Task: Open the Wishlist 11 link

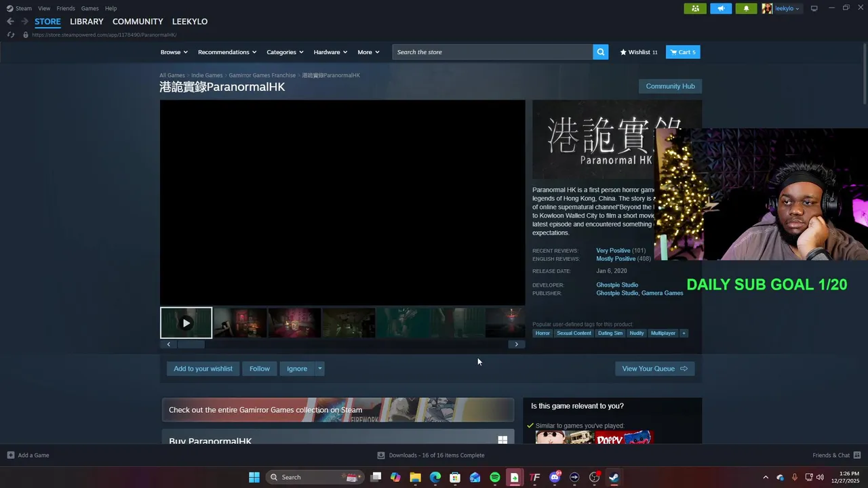Action: 639,52
